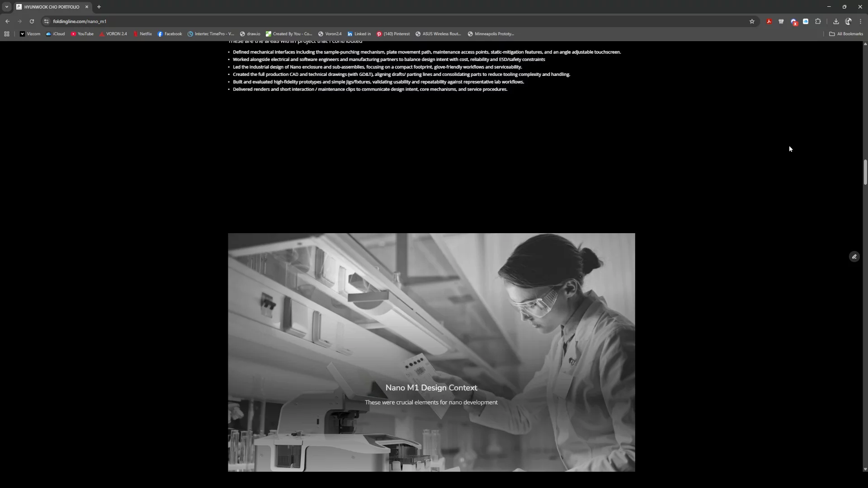Viewport: 868px width, 488px height.
Task: Open the browser profile avatar
Action: click(848, 21)
